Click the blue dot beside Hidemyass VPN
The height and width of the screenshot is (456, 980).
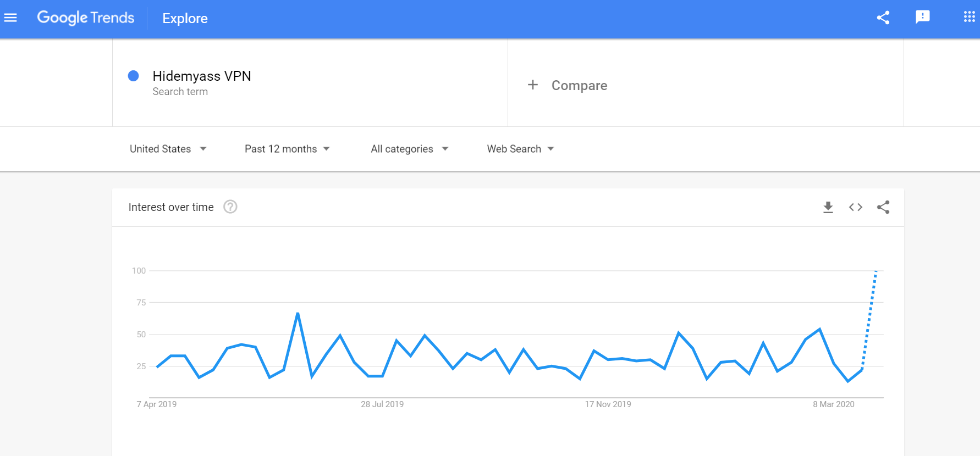(x=133, y=76)
